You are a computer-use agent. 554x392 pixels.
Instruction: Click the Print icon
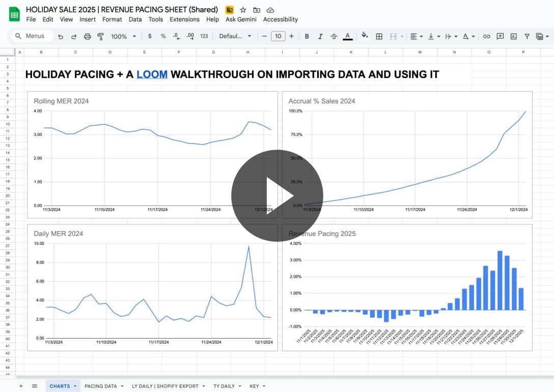(x=87, y=36)
